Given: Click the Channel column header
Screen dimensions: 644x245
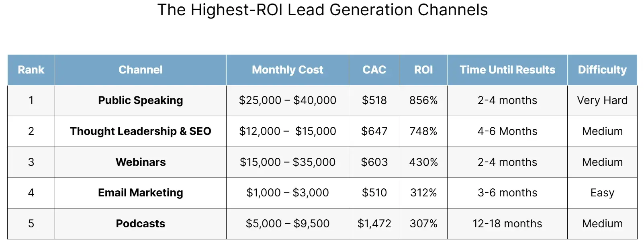Looking at the screenshot, I should pos(140,70).
